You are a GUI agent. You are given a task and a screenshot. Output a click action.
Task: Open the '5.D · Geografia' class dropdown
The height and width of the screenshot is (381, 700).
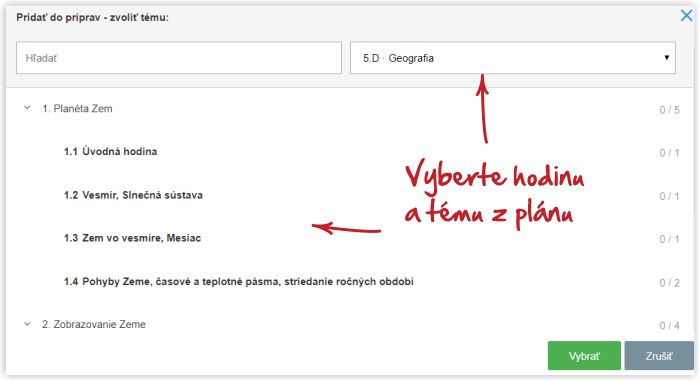pos(512,58)
